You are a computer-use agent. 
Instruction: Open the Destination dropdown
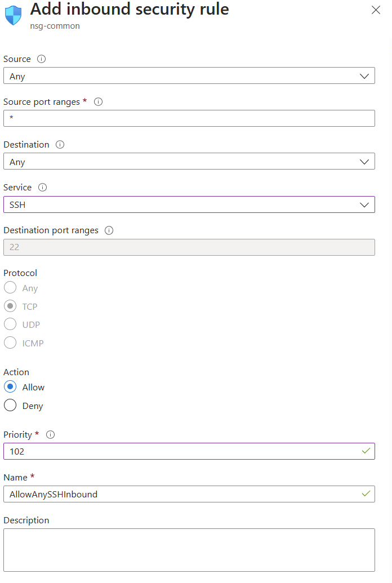pos(189,161)
